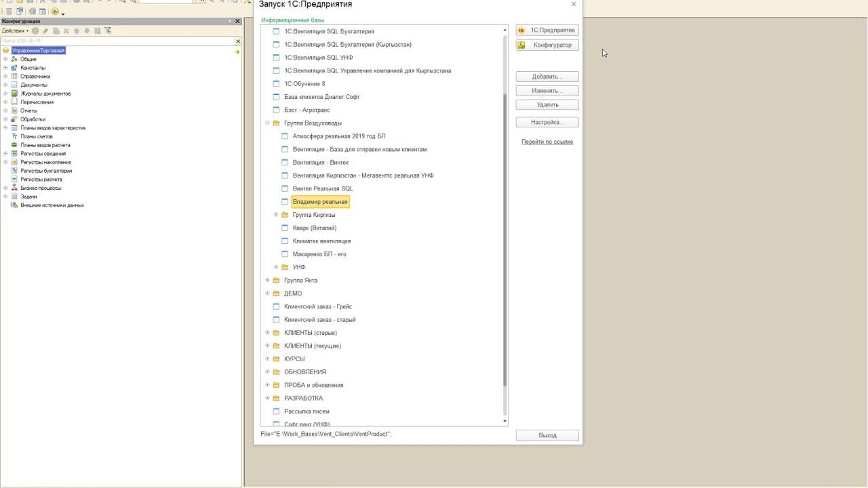
Task: Expand the КУРСЫ folder
Action: 267,359
